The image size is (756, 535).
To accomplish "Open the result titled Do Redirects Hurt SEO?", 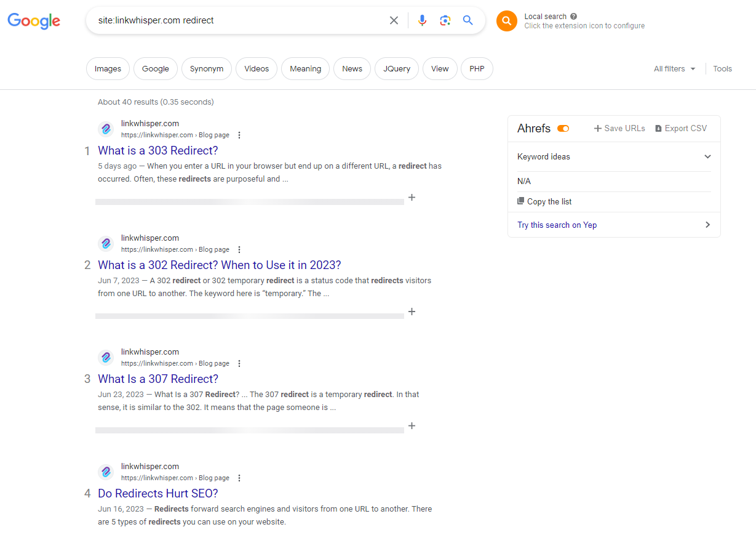I will 157,493.
